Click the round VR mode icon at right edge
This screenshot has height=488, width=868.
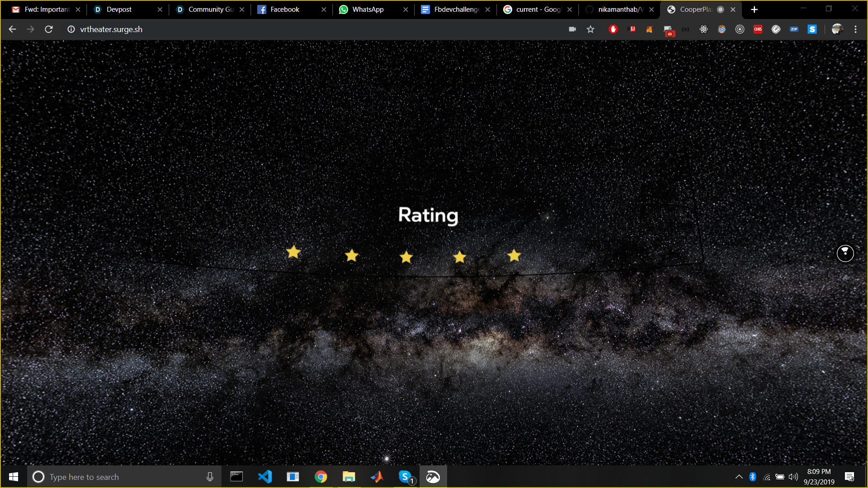845,253
